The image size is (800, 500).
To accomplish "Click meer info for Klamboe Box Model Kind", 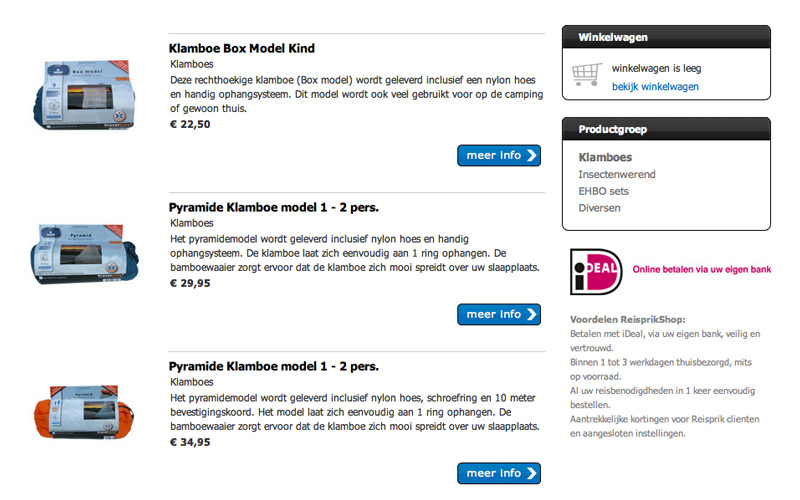I will point(499,155).
